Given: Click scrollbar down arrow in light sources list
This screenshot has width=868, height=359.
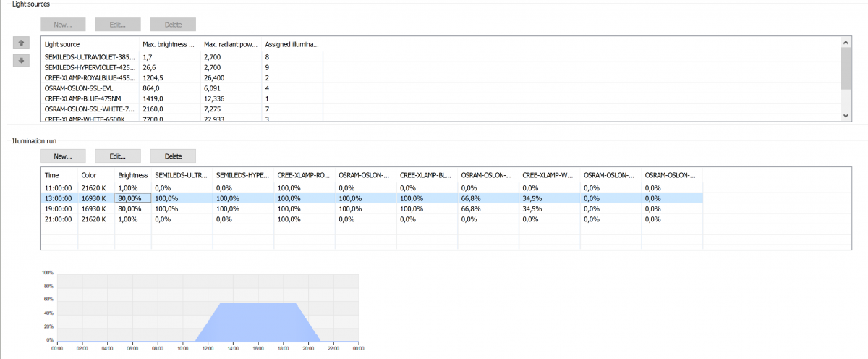Looking at the screenshot, I should (846, 115).
